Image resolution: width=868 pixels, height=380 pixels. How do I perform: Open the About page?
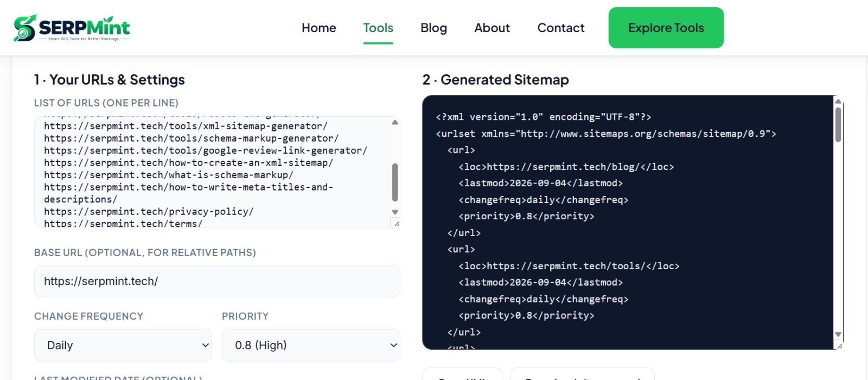pos(492,28)
